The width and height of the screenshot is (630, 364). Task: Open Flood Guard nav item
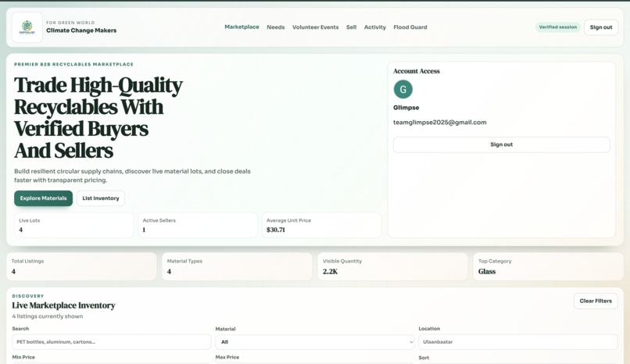tap(410, 27)
